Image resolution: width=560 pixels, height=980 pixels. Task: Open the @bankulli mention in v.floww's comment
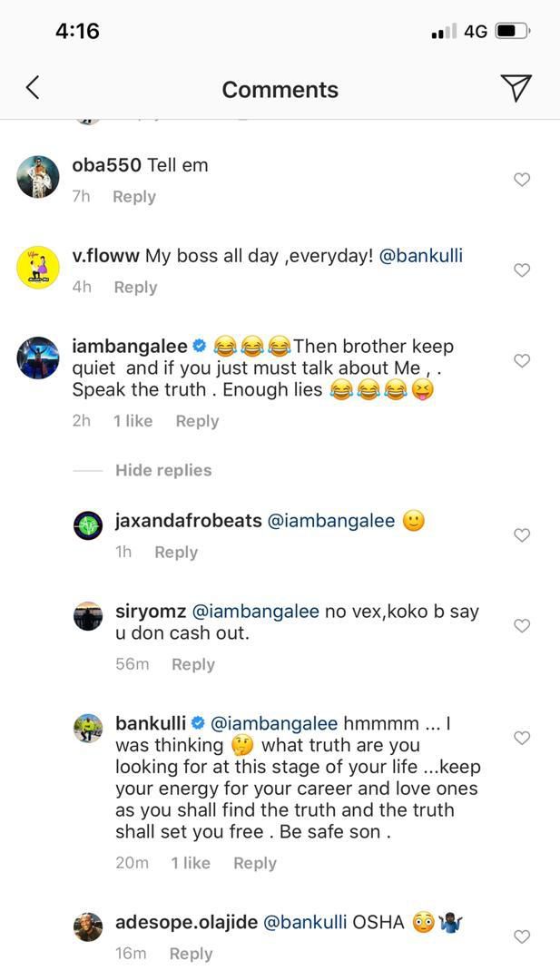423,256
